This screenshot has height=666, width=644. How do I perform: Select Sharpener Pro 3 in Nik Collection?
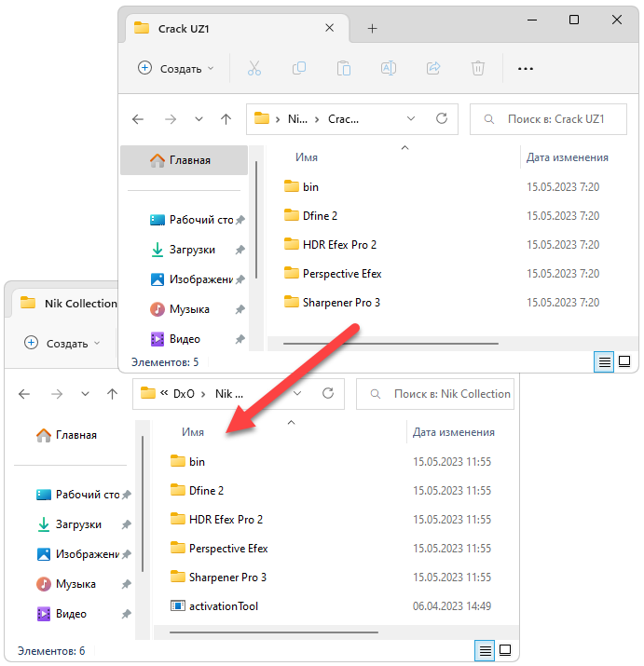point(218,578)
